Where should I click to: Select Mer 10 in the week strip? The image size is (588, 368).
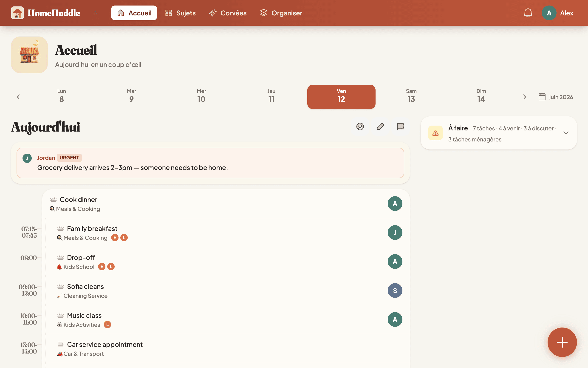click(201, 97)
